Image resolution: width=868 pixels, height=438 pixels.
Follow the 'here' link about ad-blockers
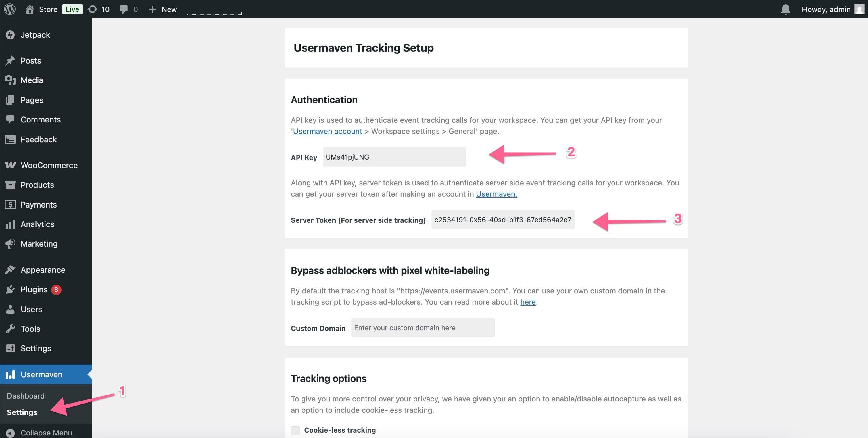(528, 302)
